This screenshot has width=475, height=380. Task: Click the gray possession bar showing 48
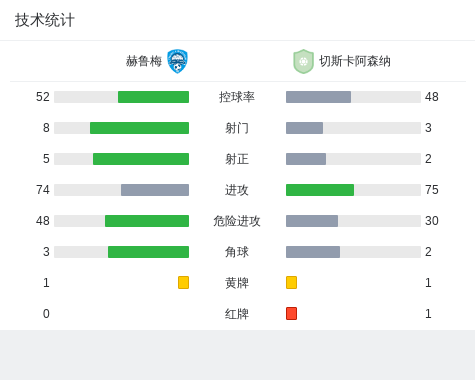(318, 97)
